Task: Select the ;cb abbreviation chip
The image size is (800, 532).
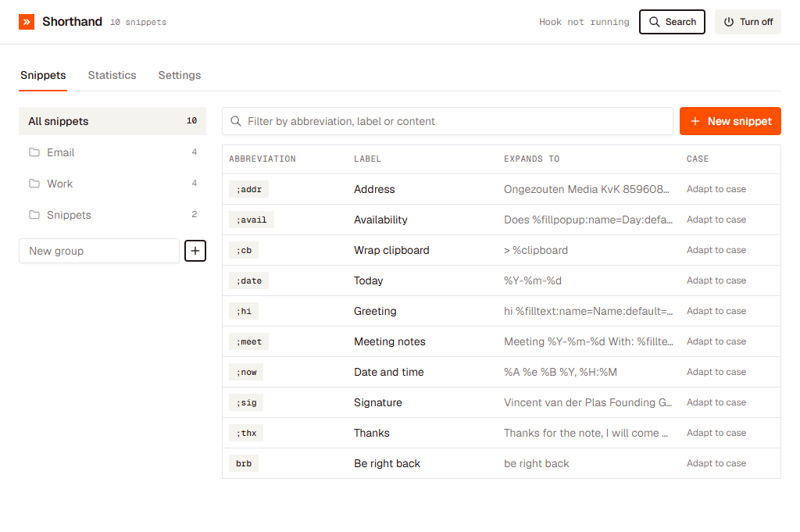Action: point(244,251)
